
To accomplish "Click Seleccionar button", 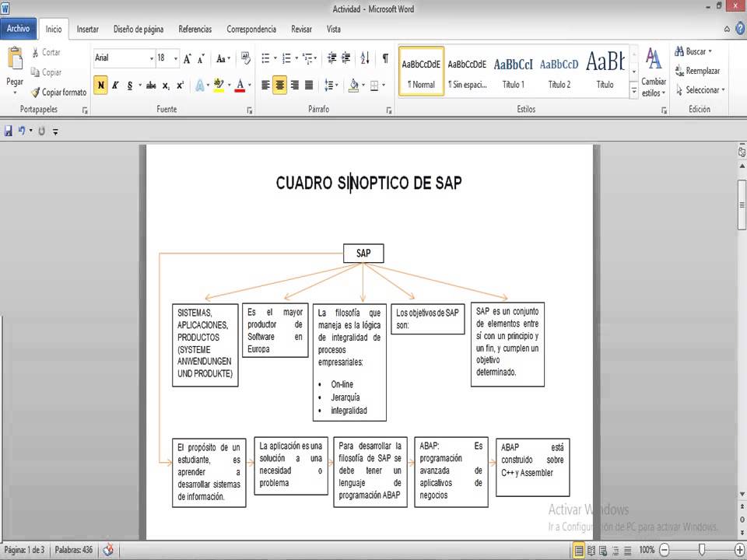I will click(700, 89).
